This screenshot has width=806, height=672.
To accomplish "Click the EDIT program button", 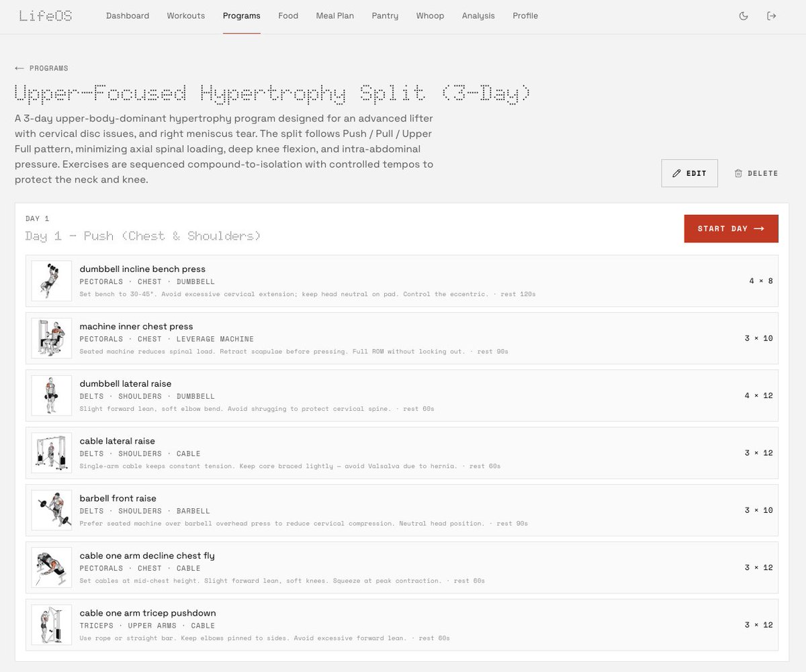I will pyautogui.click(x=690, y=173).
